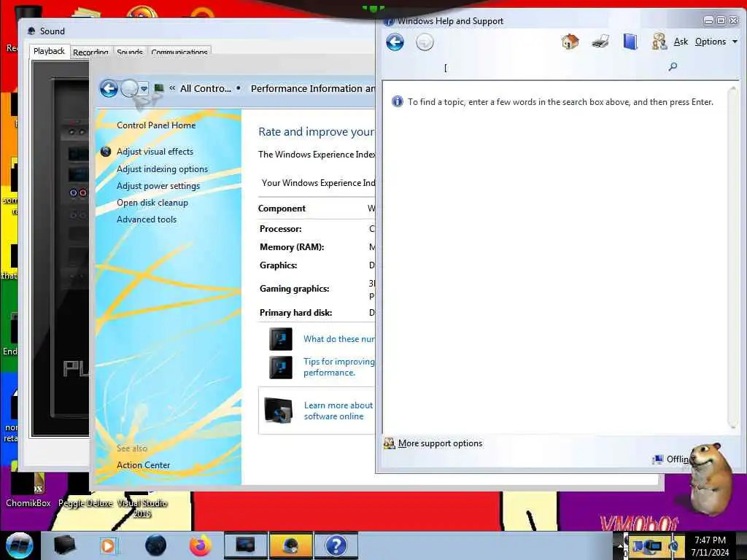Click the taskbar clock showing 7:47 PM
The width and height of the screenshot is (747, 560).
pyautogui.click(x=710, y=546)
